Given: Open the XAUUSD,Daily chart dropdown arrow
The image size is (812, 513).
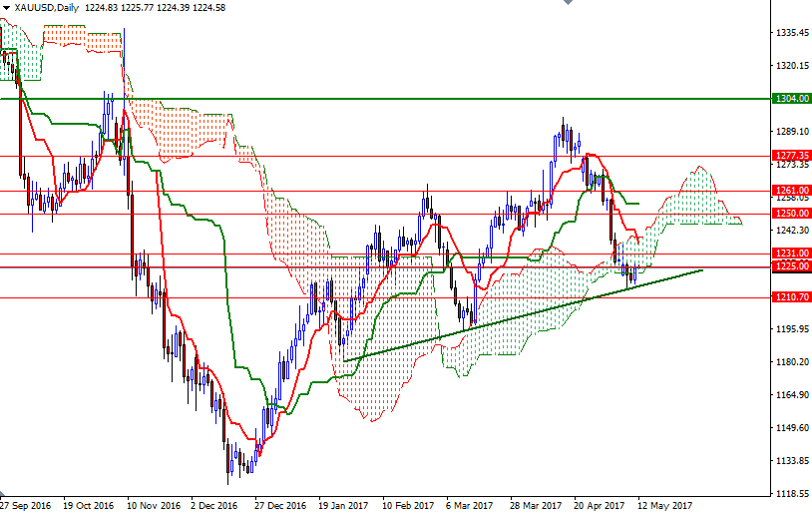Looking at the screenshot, I should [x=6, y=8].
